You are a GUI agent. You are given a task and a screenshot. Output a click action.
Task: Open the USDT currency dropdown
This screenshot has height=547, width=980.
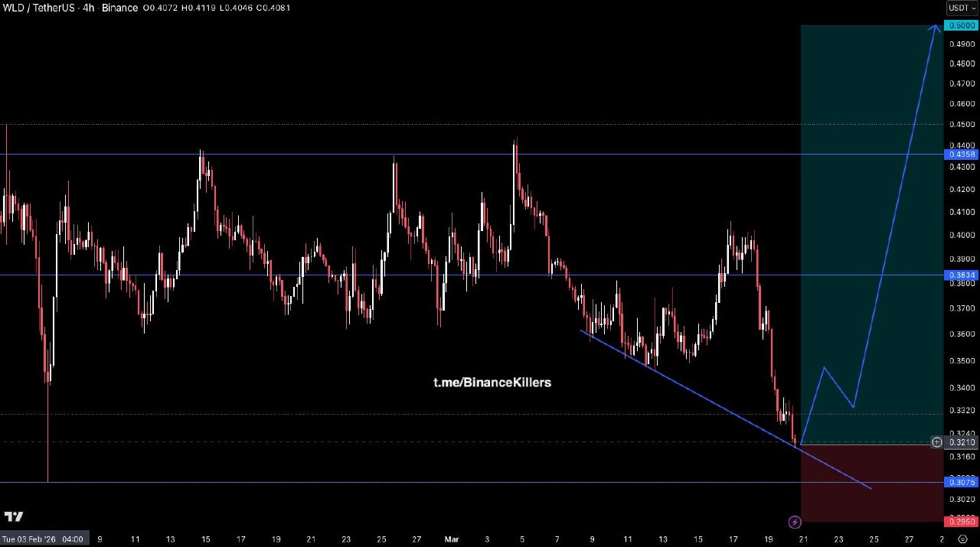coord(962,8)
